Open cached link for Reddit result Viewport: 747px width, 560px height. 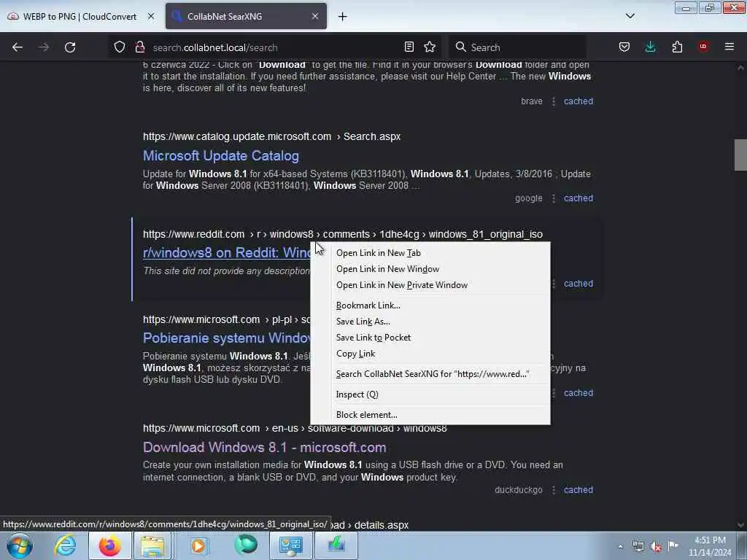pyautogui.click(x=578, y=284)
